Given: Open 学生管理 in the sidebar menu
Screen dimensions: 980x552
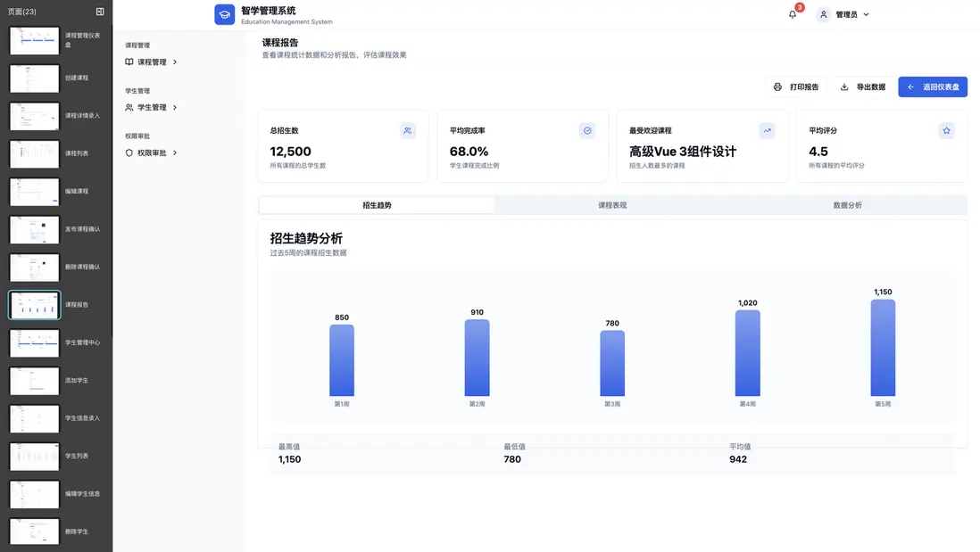Looking at the screenshot, I should (x=151, y=107).
